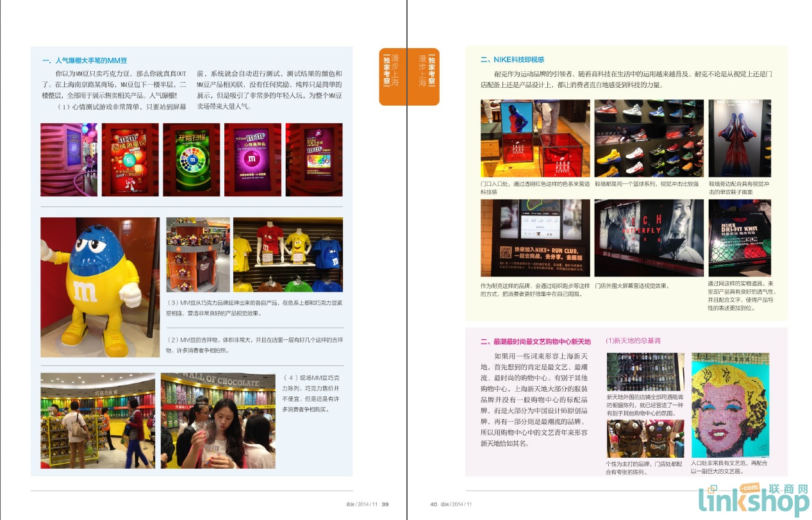The image size is (812, 520).
Task: Open the yellow M&M mascot statue photo
Action: (99, 287)
